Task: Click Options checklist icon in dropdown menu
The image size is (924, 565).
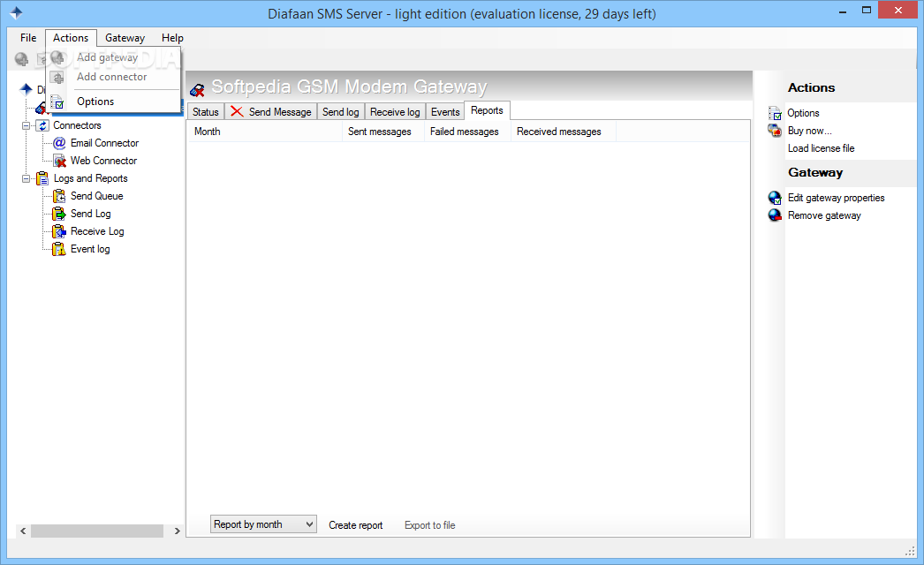Action: (x=57, y=102)
